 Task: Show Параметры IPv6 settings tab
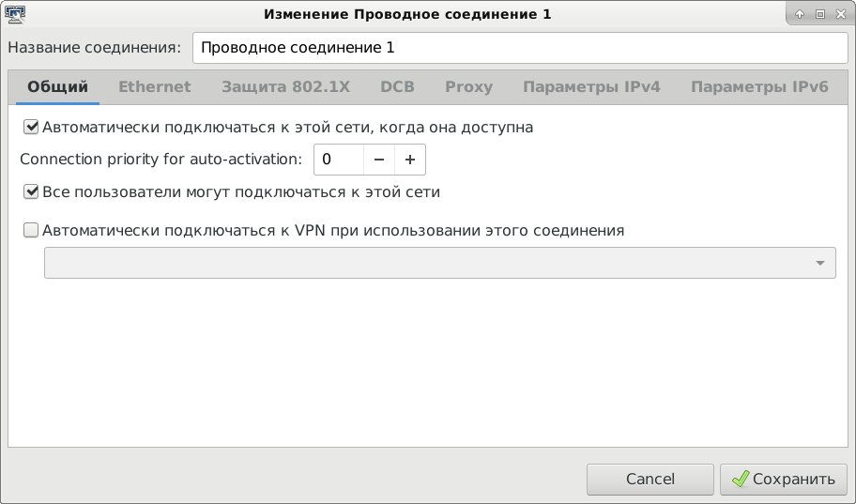(759, 87)
